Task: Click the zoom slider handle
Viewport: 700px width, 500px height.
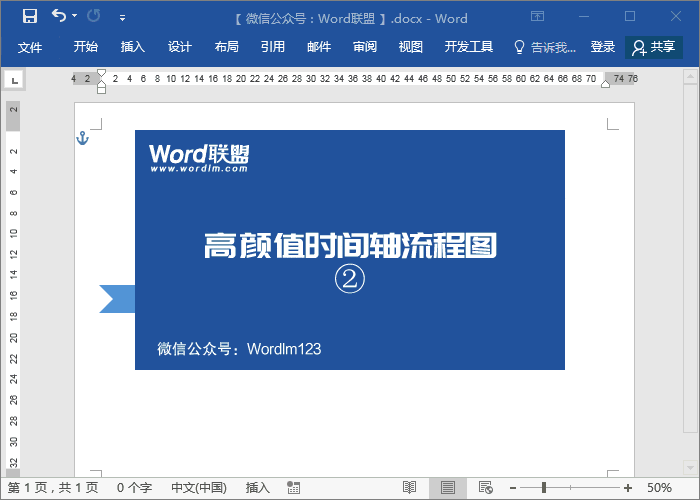Action: [544, 488]
